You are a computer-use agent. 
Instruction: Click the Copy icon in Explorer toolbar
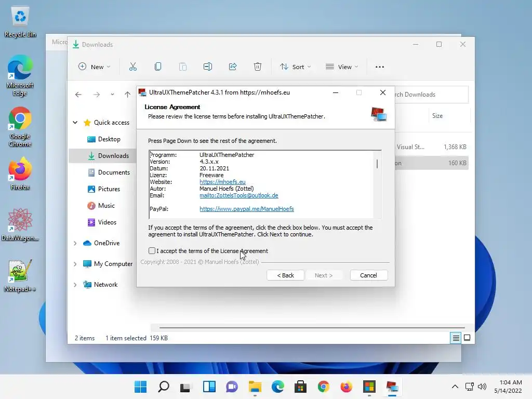(158, 67)
